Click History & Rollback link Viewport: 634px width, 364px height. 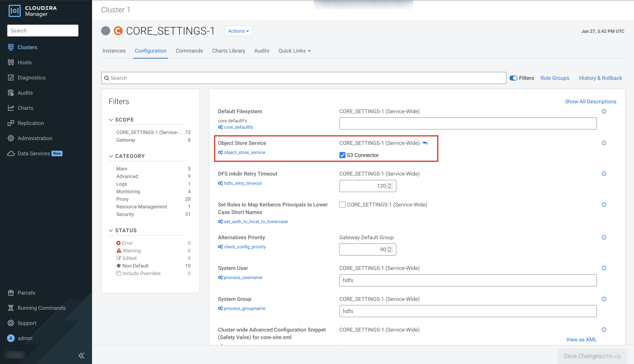(600, 78)
